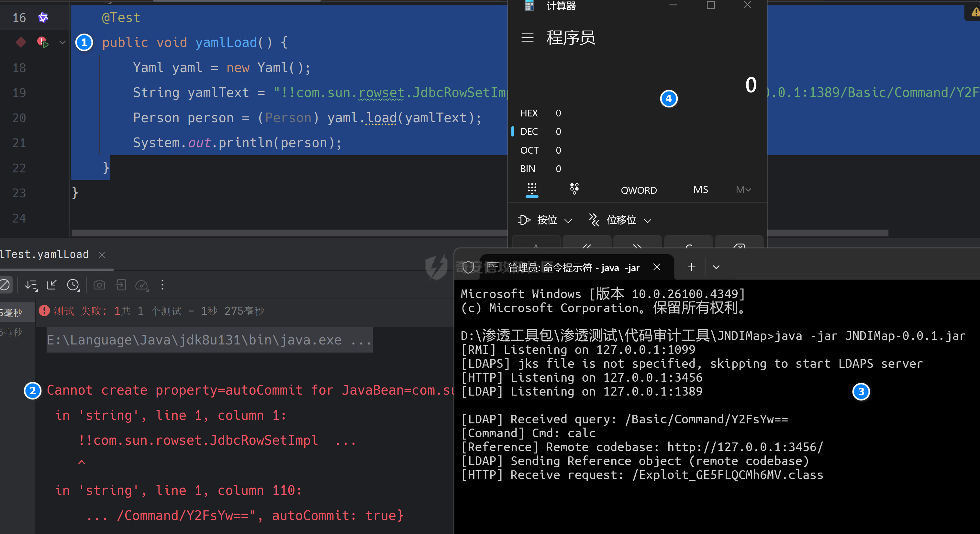This screenshot has width=980, height=534.
Task: Click the yamlLoad method name in the editor
Action: pos(226,43)
